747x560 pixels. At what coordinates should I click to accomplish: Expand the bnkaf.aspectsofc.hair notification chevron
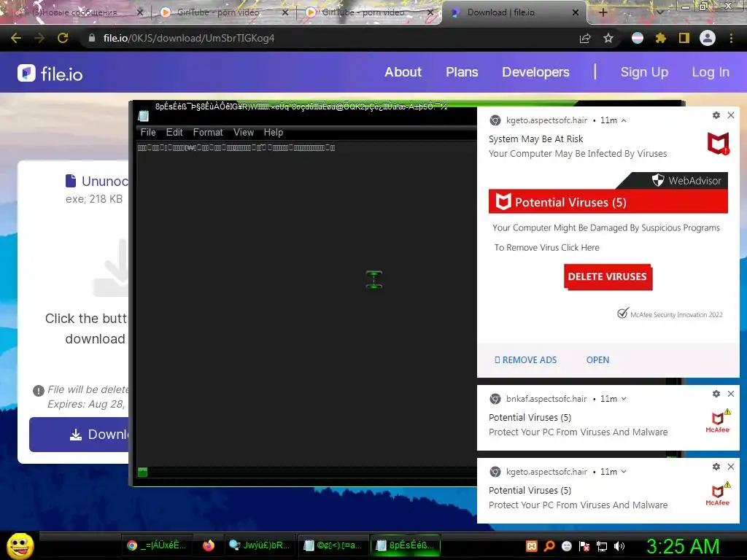point(624,399)
